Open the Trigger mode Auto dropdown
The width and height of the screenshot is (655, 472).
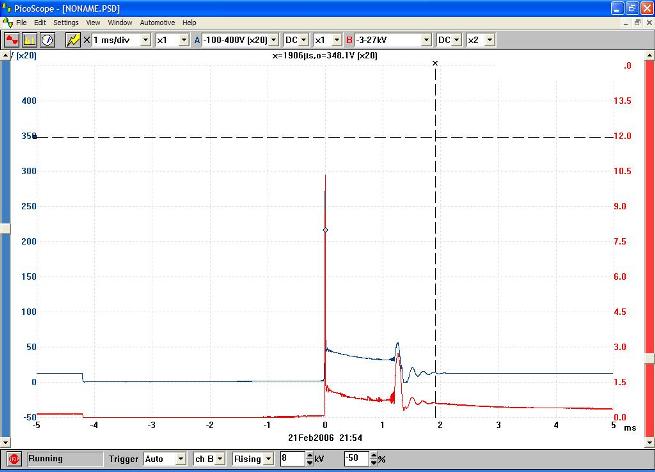coord(180,458)
